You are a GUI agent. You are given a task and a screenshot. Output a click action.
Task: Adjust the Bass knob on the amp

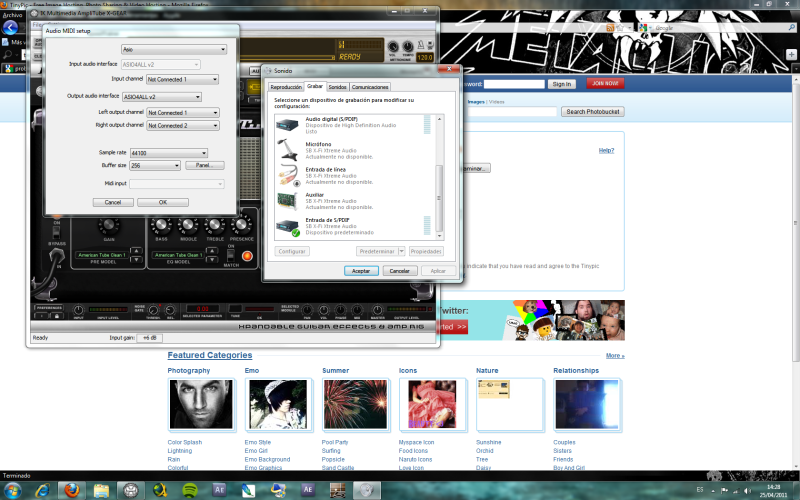point(161,224)
